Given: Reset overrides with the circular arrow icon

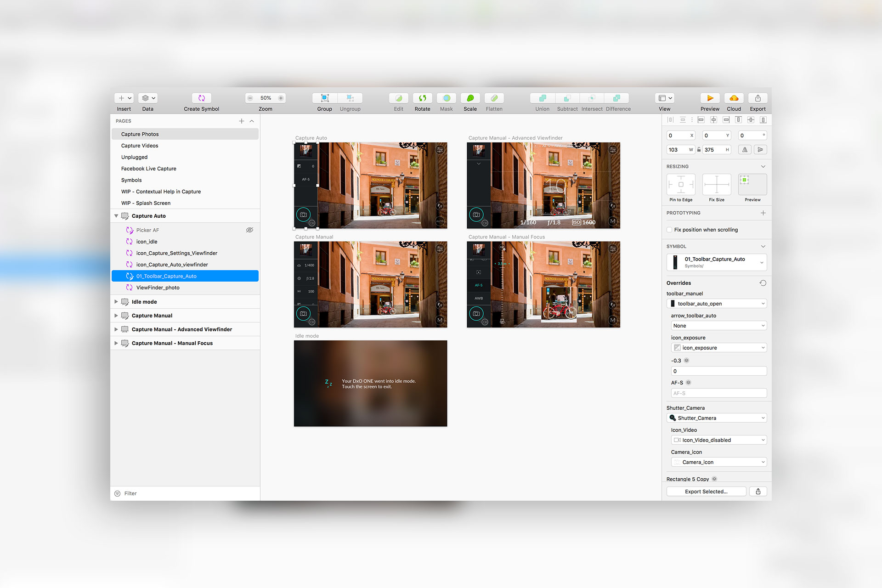Looking at the screenshot, I should coord(763,283).
